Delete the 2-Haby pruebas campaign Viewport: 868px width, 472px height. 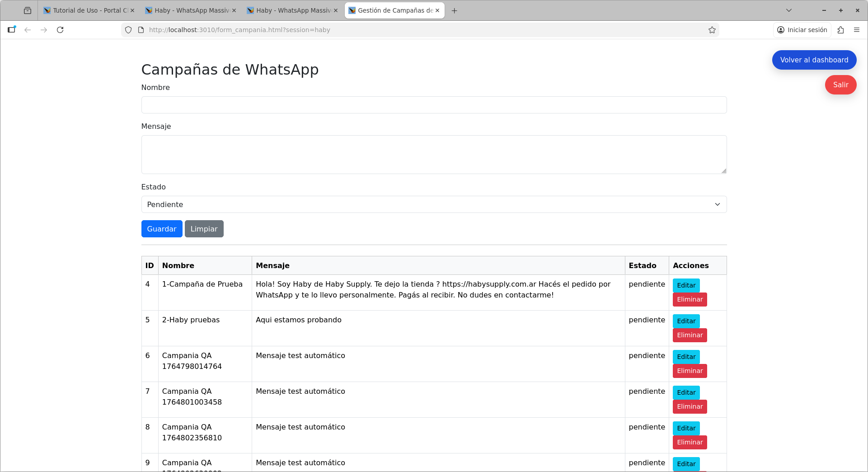(x=690, y=335)
